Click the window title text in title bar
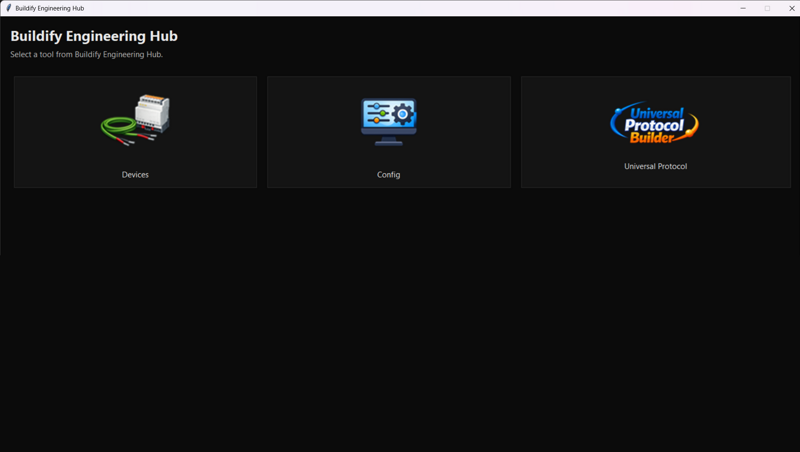This screenshot has height=452, width=800. click(x=50, y=8)
